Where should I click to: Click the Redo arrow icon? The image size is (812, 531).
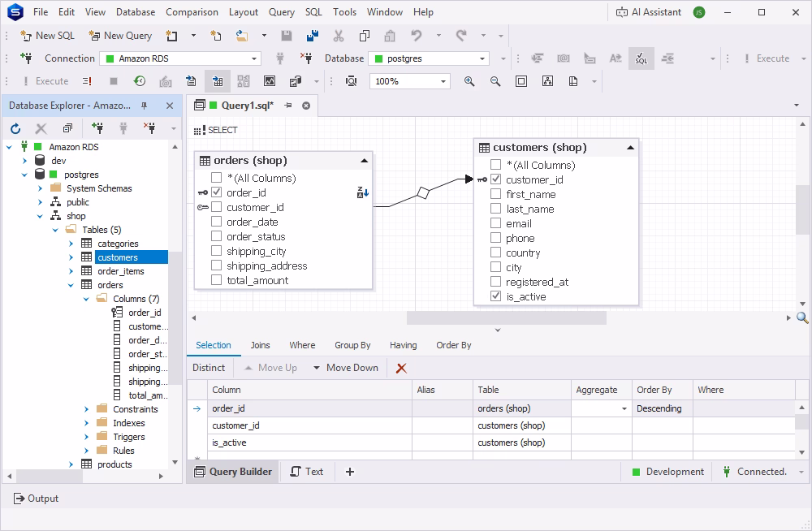461,36
